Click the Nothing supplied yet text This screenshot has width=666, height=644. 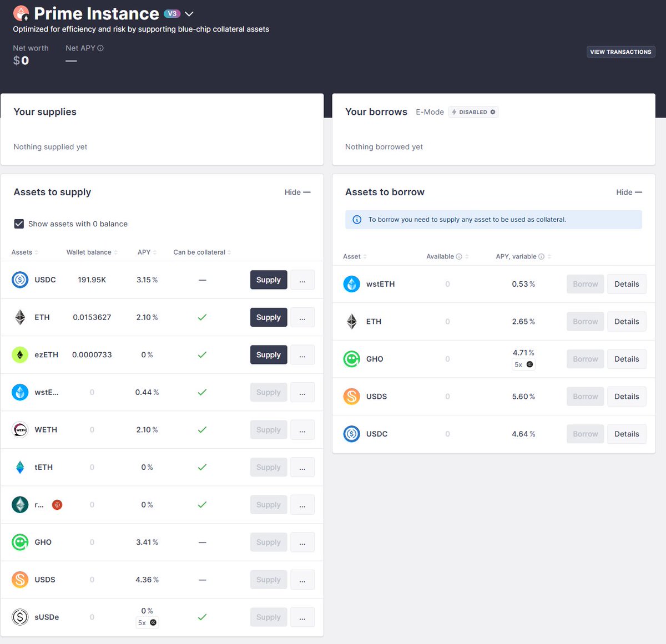(x=51, y=147)
